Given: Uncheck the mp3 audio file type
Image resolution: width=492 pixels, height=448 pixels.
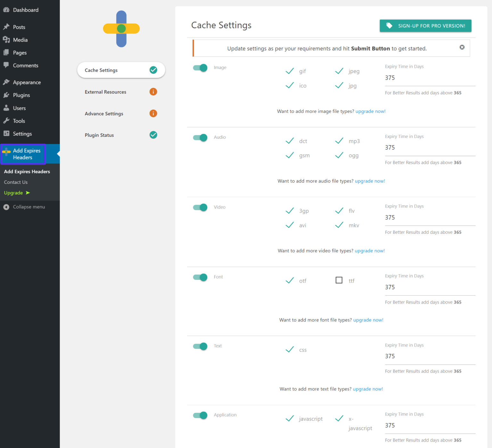Looking at the screenshot, I should (x=339, y=141).
